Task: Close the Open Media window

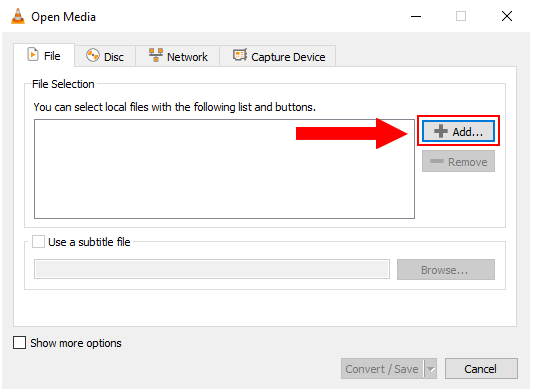Action: click(507, 16)
